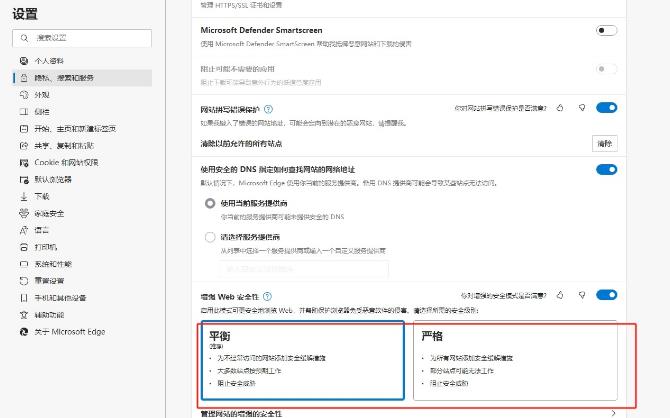670x418 pixels.
Task: Click thumbs-up for enhanced security feedback
Action: 560,295
